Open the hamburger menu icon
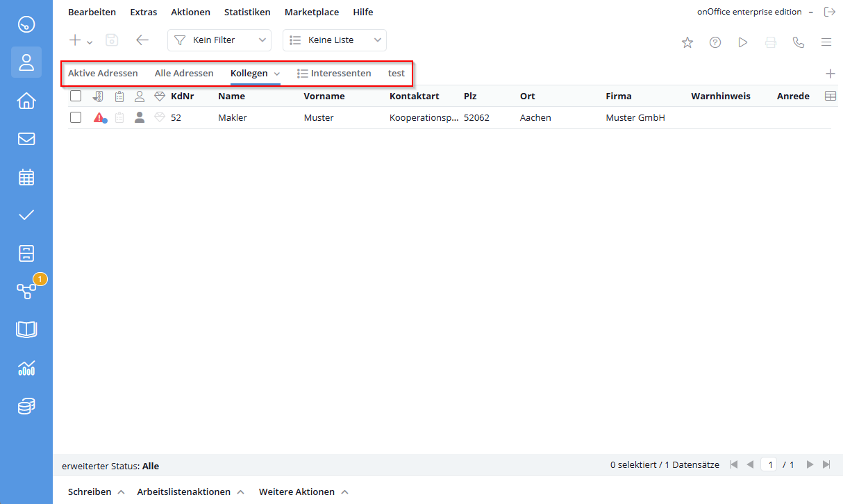The width and height of the screenshot is (843, 504). (x=826, y=42)
